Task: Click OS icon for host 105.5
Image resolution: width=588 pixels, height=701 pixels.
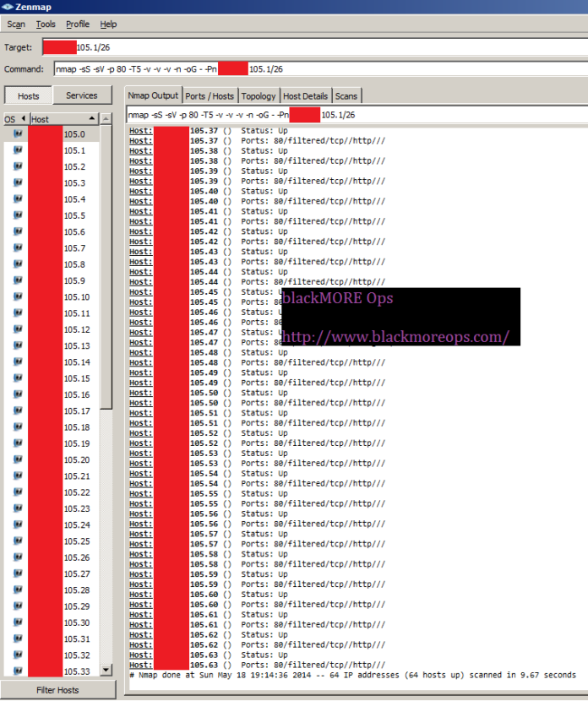Action: tap(18, 215)
